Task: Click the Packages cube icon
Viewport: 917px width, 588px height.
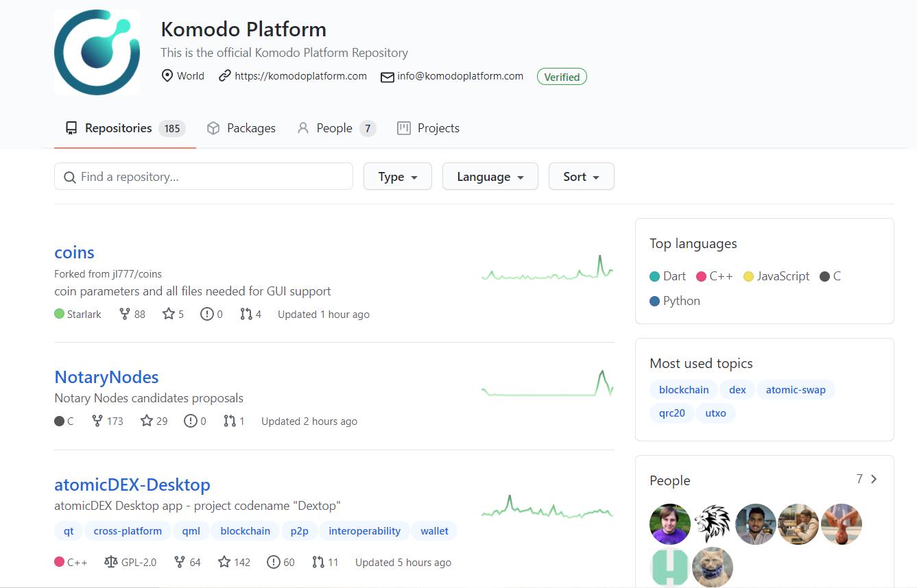Action: pos(213,128)
